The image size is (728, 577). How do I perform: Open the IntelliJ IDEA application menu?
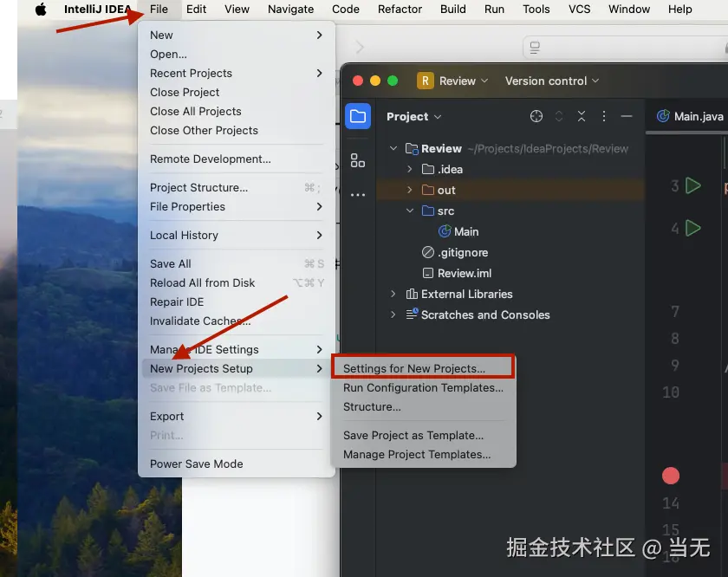pos(97,9)
